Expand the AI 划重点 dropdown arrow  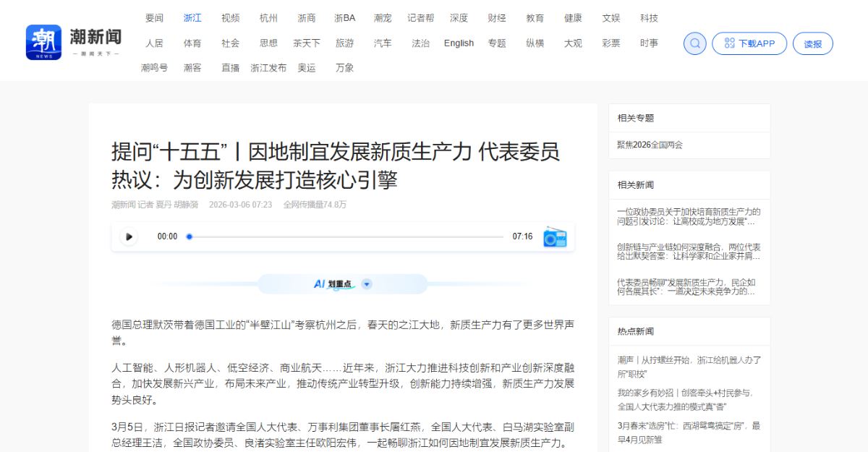point(367,284)
